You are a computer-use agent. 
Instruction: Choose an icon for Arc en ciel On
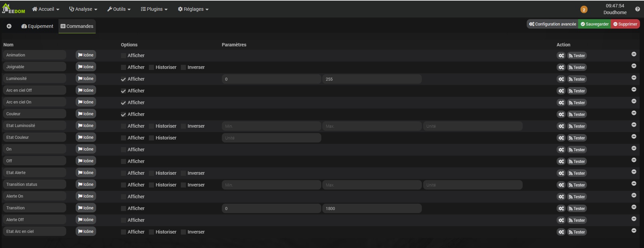pyautogui.click(x=86, y=102)
